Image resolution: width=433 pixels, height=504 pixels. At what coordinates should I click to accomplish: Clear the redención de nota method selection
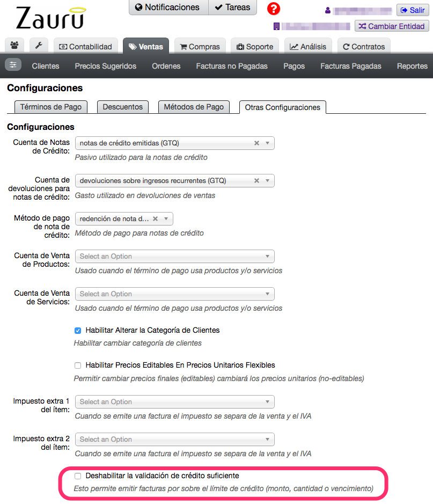pyautogui.click(x=155, y=218)
